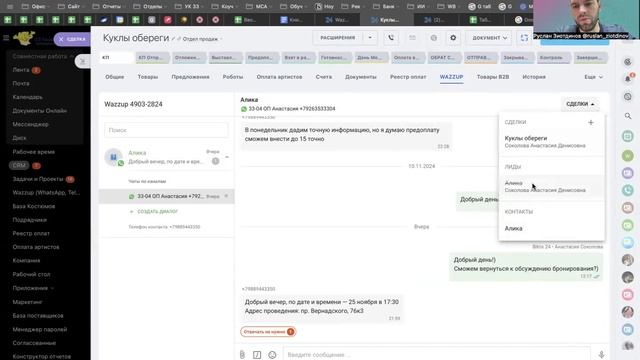This screenshot has height=360, width=640.
Task: Click the Поиск chat search field
Action: 166,130
